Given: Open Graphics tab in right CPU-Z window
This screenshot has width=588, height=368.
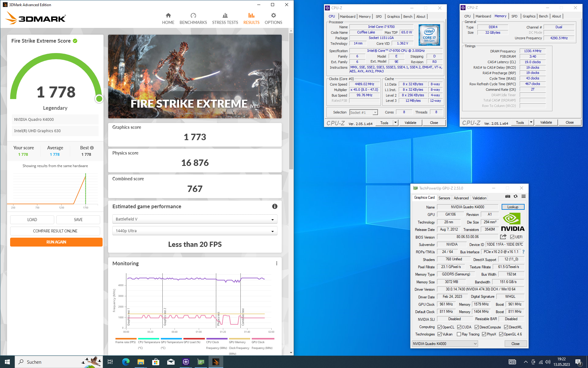Looking at the screenshot, I should coord(529,16).
